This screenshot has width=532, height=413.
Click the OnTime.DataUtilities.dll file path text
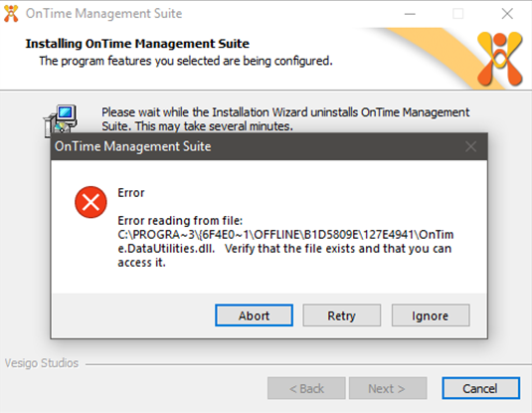285,242
